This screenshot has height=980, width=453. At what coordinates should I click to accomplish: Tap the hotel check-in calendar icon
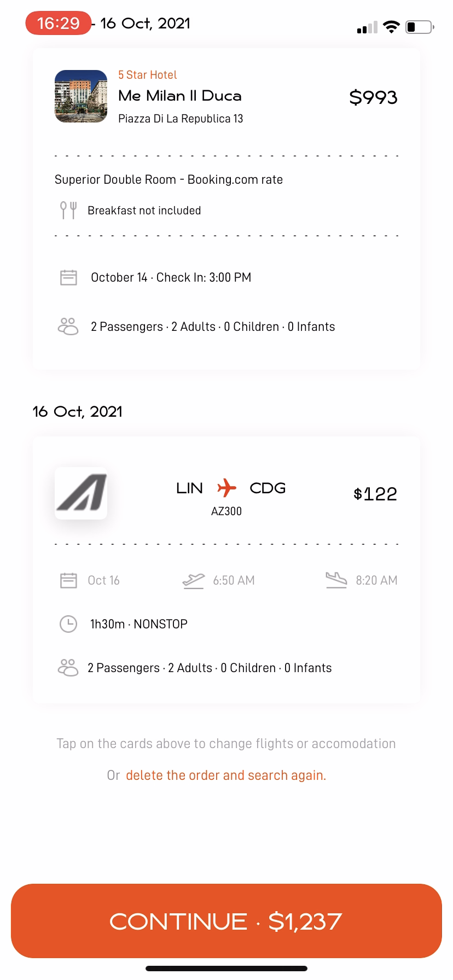pyautogui.click(x=68, y=277)
